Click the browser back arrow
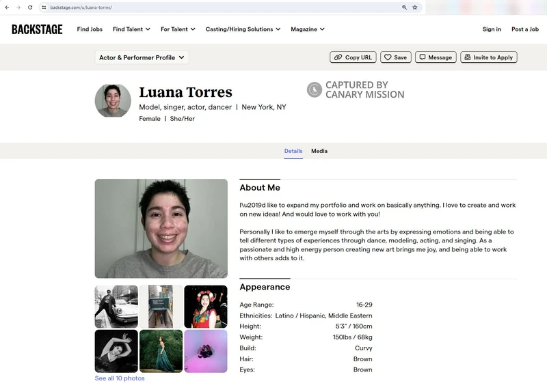Viewport: 547px width, 392px height. (7, 8)
